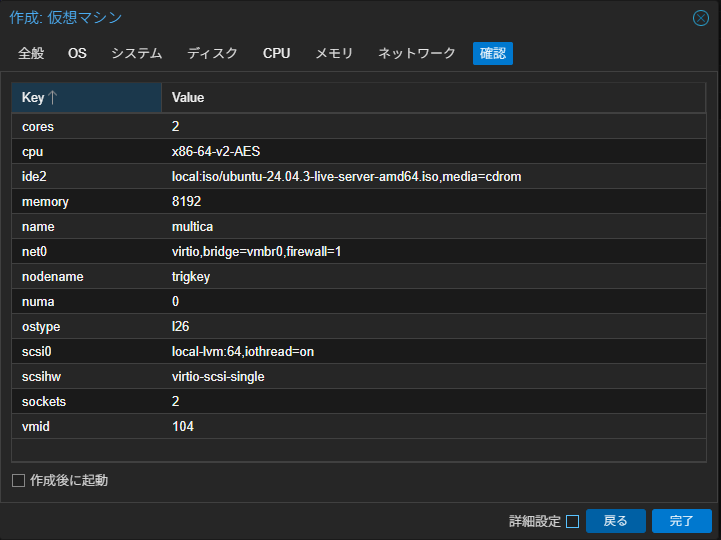Click the cpu row key
Viewport: 721px width, 540px height.
coord(32,152)
